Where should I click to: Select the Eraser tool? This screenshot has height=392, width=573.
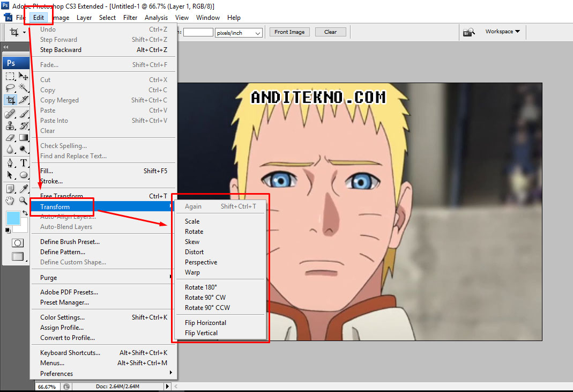pos(10,137)
